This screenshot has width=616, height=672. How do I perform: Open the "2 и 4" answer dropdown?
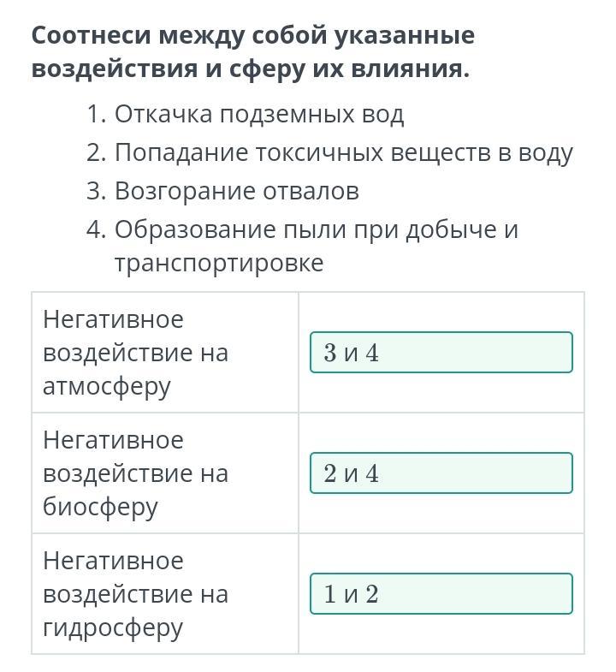[441, 473]
